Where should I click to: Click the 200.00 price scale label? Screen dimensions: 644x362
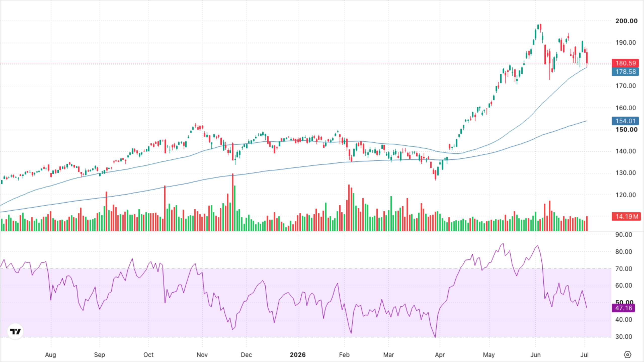pos(626,21)
